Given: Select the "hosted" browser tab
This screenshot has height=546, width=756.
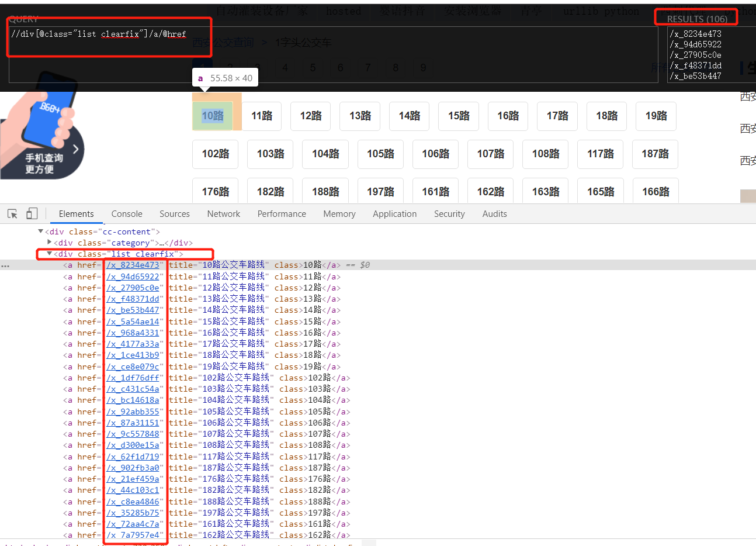Looking at the screenshot, I should 344,11.
